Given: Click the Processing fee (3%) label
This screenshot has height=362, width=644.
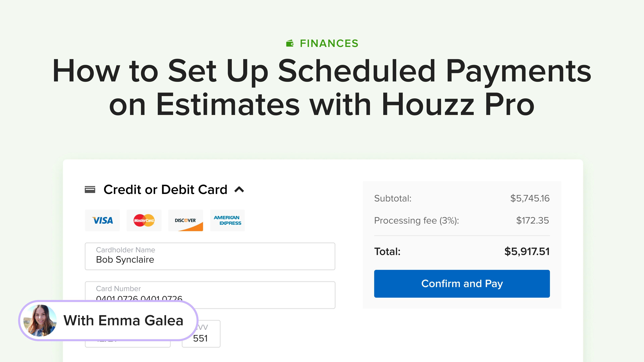Looking at the screenshot, I should tap(416, 220).
